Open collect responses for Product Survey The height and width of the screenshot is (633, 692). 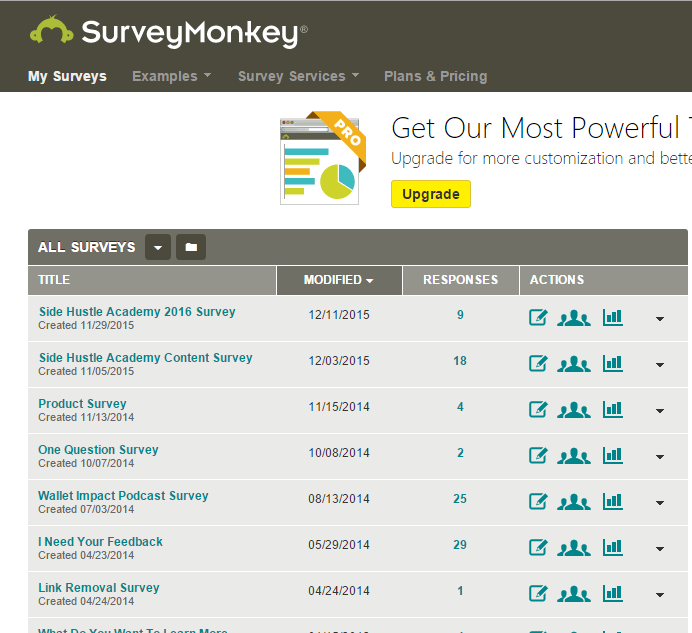574,410
